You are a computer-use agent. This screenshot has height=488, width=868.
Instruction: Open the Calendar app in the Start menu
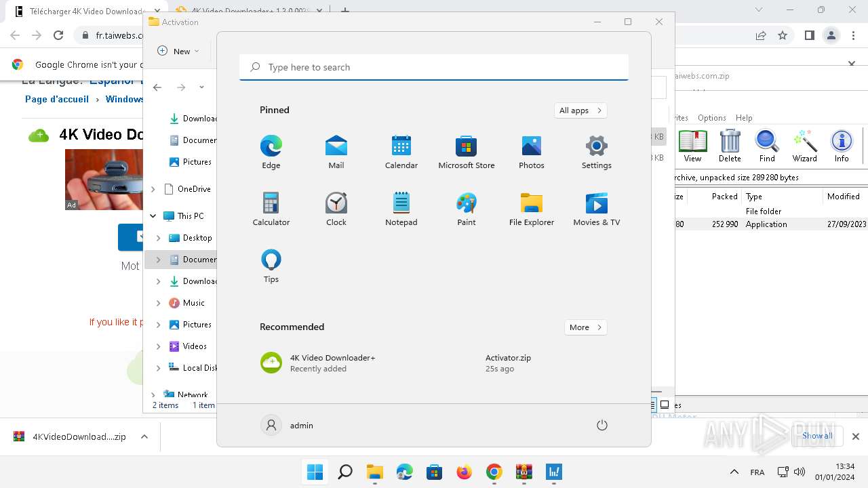coord(401,152)
